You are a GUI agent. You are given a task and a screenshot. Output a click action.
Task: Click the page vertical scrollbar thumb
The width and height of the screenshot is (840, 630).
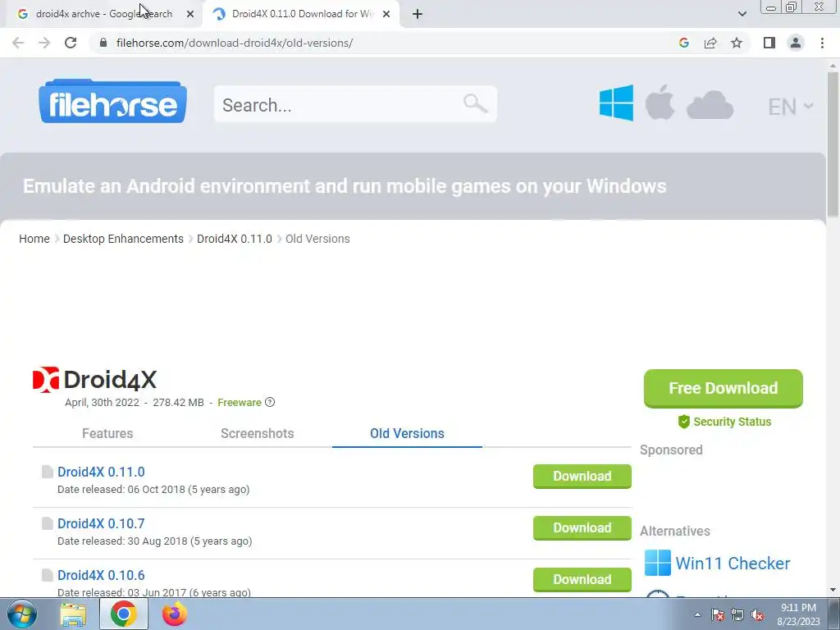point(833,144)
